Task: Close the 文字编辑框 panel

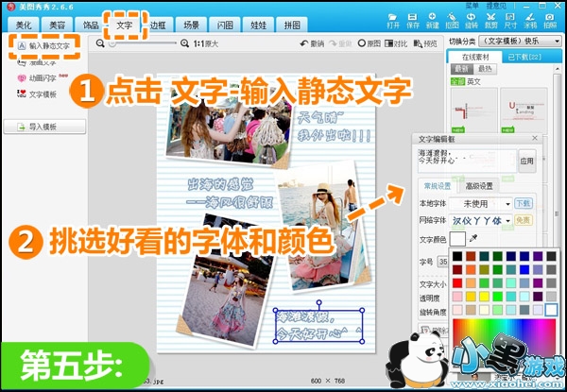Action: pos(535,138)
